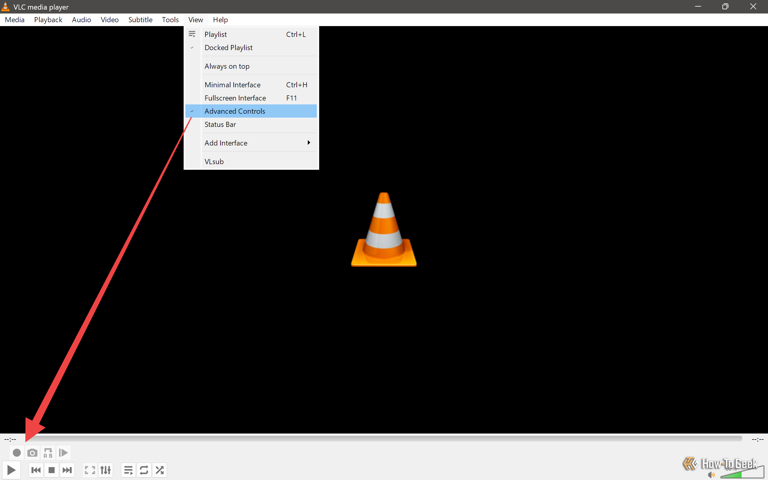Viewport: 768px width, 480px height.
Task: Switch to Minimal Interface
Action: (x=251, y=85)
